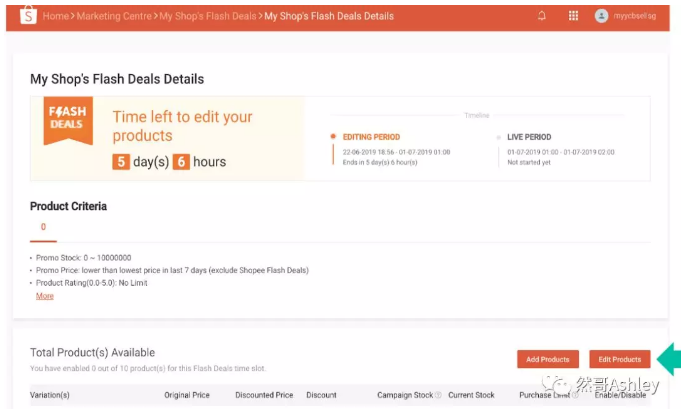Open My Shop's Flash Deals breadcrumb
Screen dimensions: 691x409
[x=208, y=16]
